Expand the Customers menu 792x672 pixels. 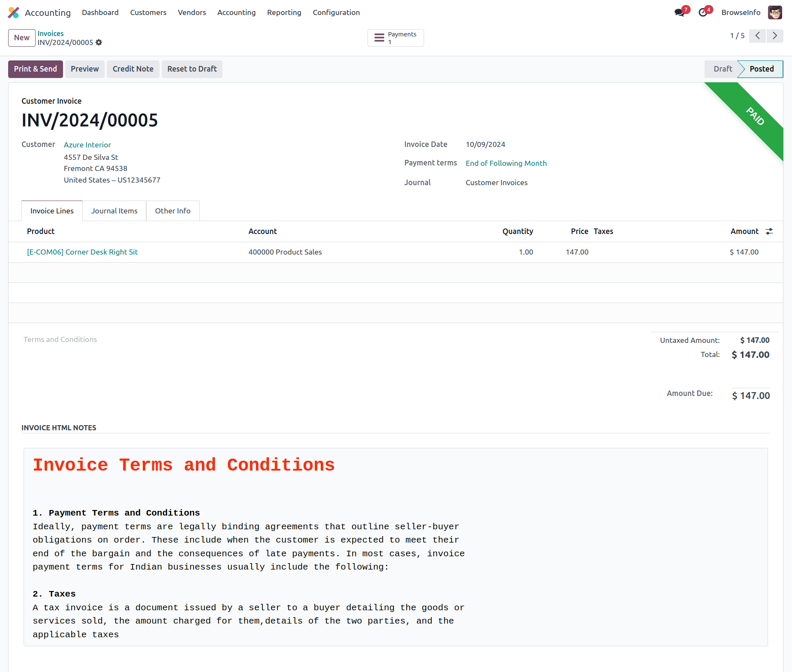(148, 12)
